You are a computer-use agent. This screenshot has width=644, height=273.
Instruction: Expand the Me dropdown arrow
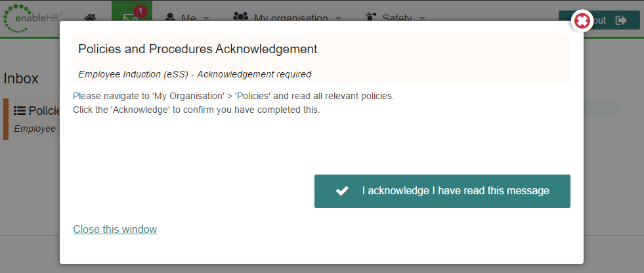point(206,18)
